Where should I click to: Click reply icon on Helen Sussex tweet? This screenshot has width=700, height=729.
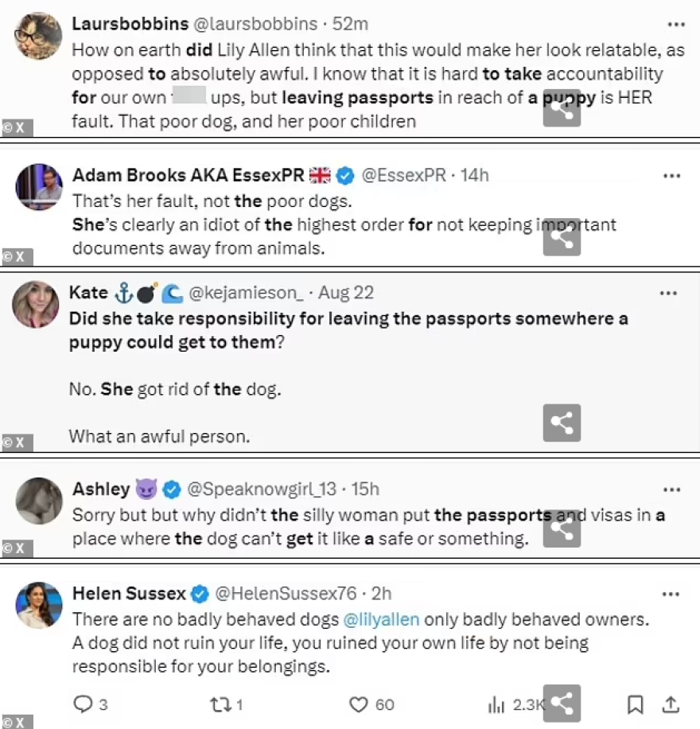coord(84,704)
